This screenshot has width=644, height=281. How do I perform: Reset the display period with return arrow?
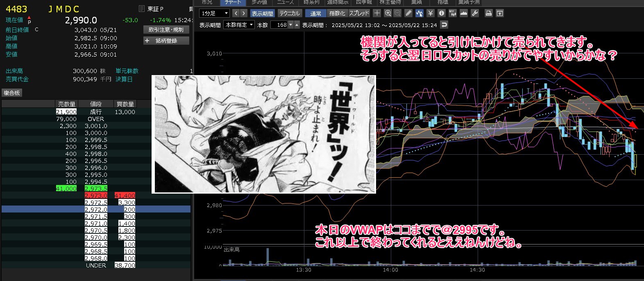point(444,25)
